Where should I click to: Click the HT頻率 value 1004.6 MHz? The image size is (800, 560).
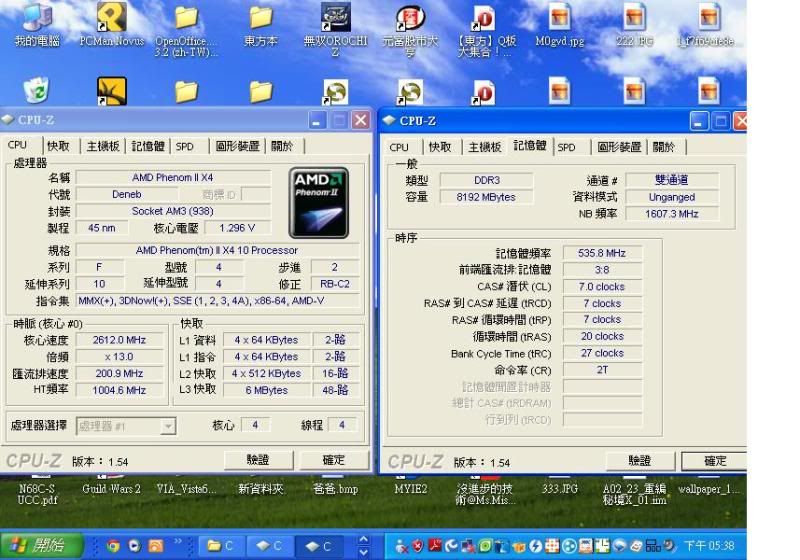click(119, 390)
